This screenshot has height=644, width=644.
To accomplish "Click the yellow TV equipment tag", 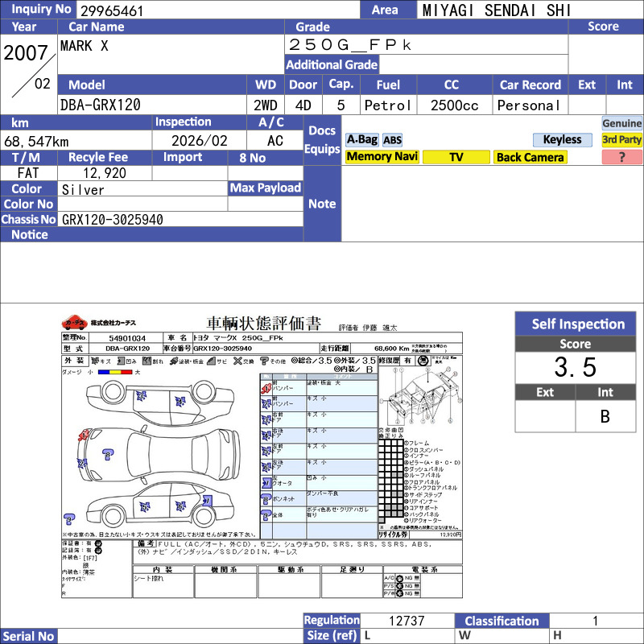I will [456, 158].
